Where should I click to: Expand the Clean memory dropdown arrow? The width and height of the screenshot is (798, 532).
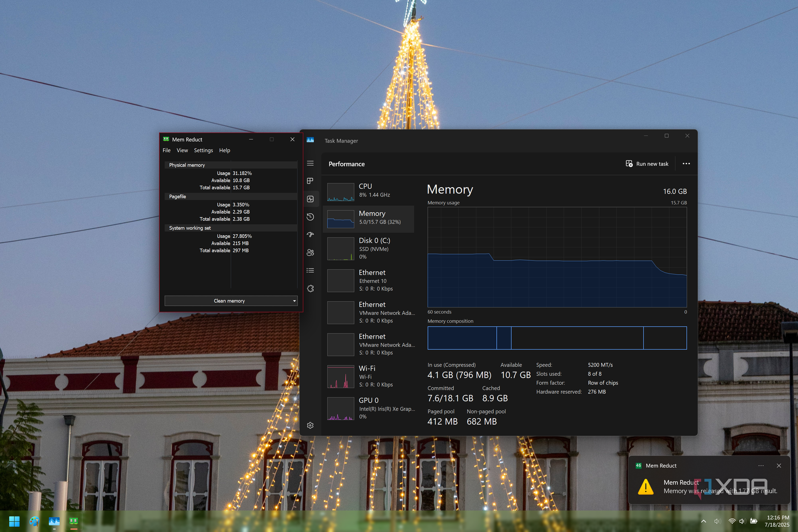[293, 300]
